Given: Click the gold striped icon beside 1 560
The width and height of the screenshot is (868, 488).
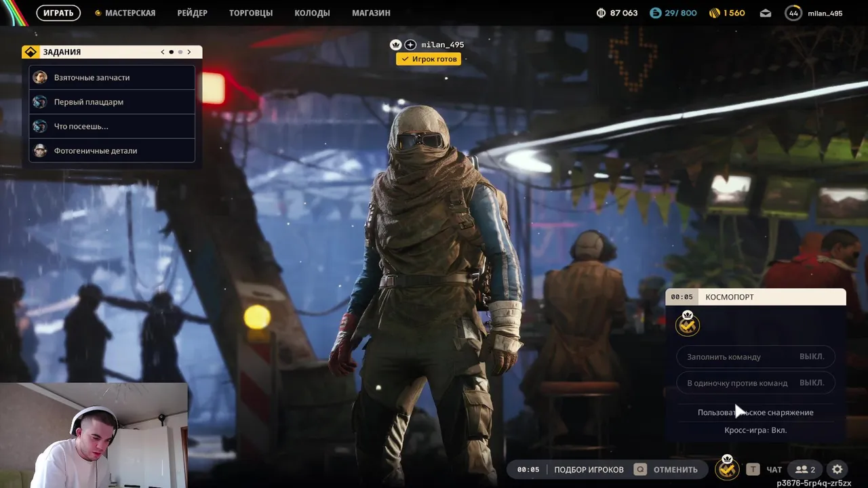Looking at the screenshot, I should pyautogui.click(x=714, y=13).
